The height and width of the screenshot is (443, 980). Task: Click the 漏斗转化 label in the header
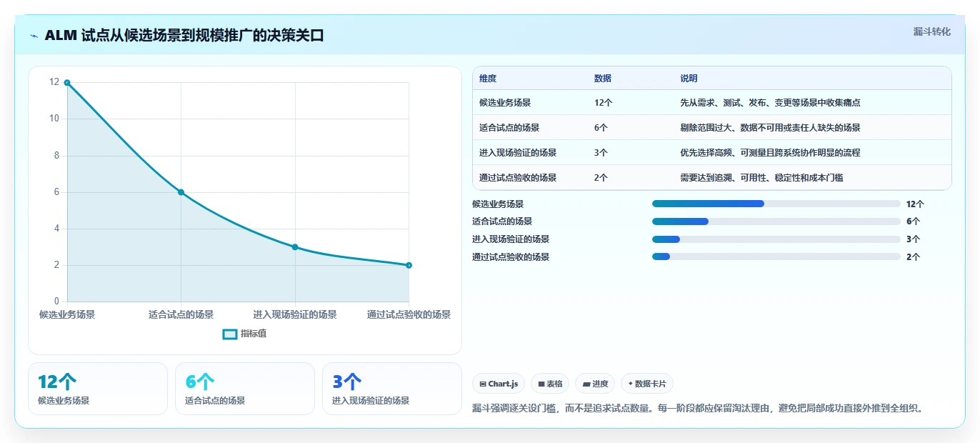pos(931,31)
